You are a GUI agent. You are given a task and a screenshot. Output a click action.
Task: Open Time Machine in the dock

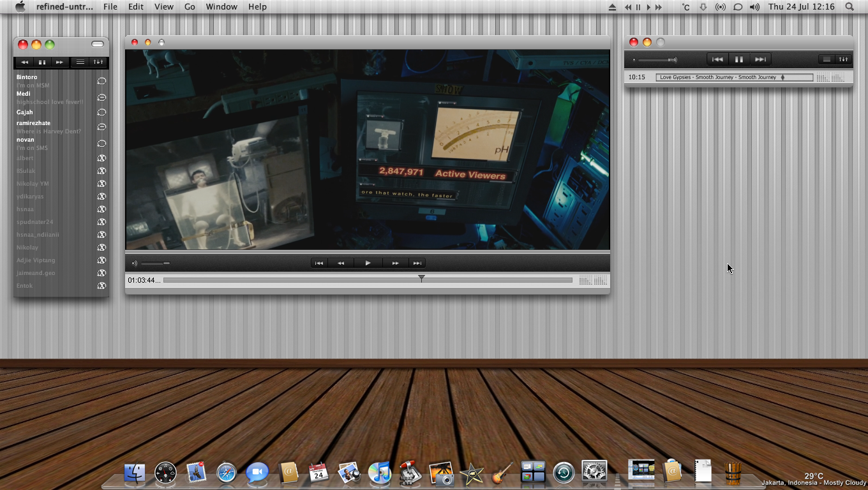tap(564, 473)
